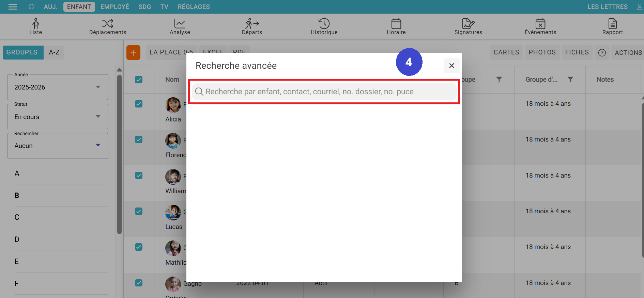The image size is (644, 298).
Task: Open the Signatures icon
Action: [468, 23]
